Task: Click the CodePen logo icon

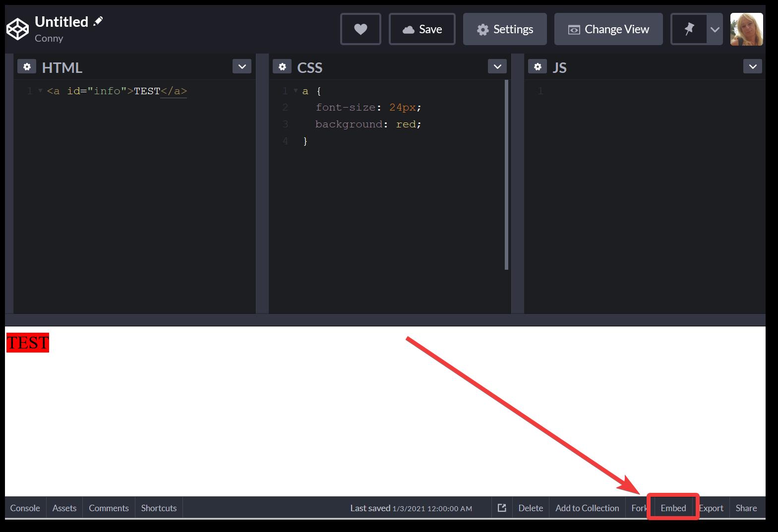Action: pyautogui.click(x=17, y=29)
